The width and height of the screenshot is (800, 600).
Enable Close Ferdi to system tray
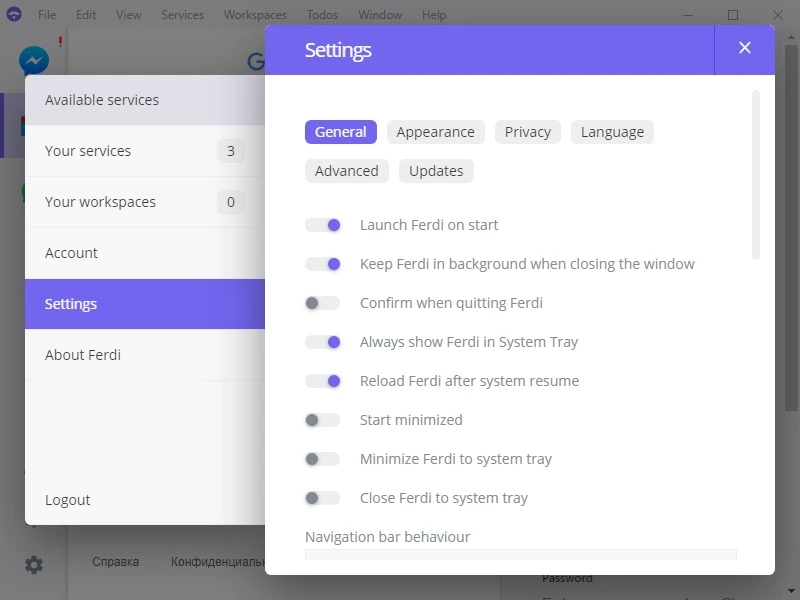(x=322, y=497)
